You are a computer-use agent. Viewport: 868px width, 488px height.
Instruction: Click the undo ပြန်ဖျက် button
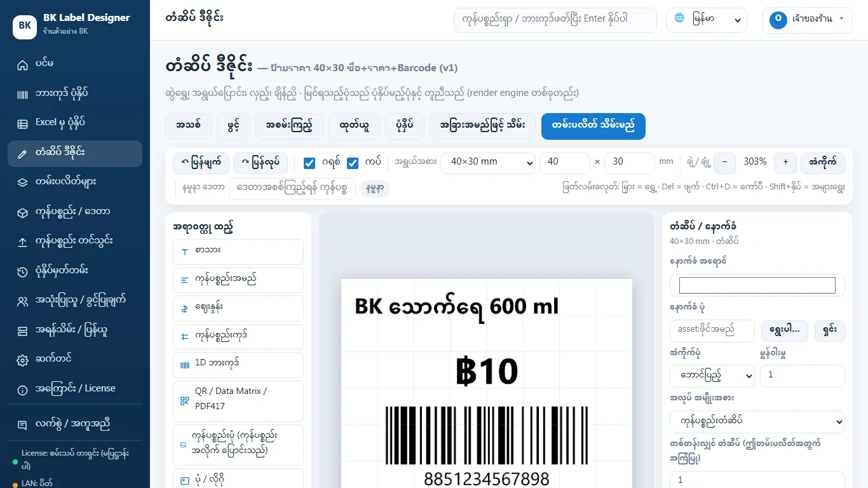[201, 163]
